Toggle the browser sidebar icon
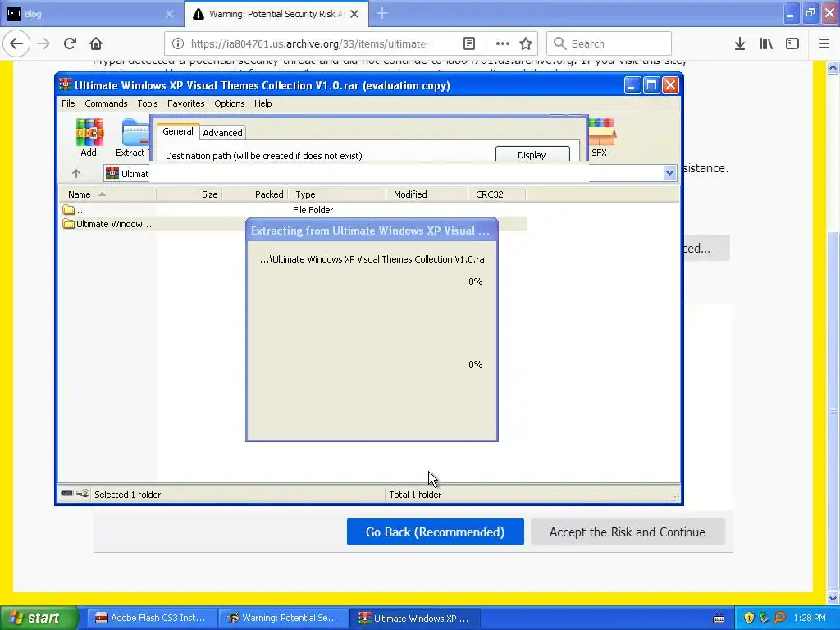The height and width of the screenshot is (630, 840). click(x=792, y=43)
